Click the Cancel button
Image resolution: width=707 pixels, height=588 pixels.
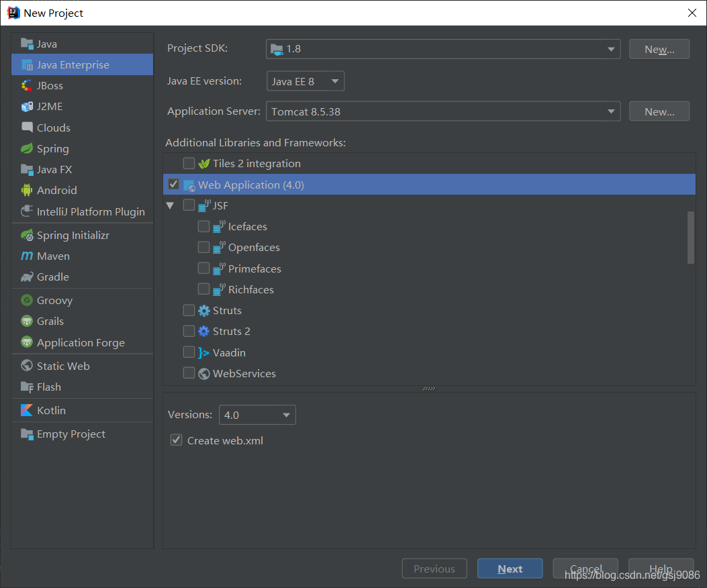pyautogui.click(x=585, y=569)
